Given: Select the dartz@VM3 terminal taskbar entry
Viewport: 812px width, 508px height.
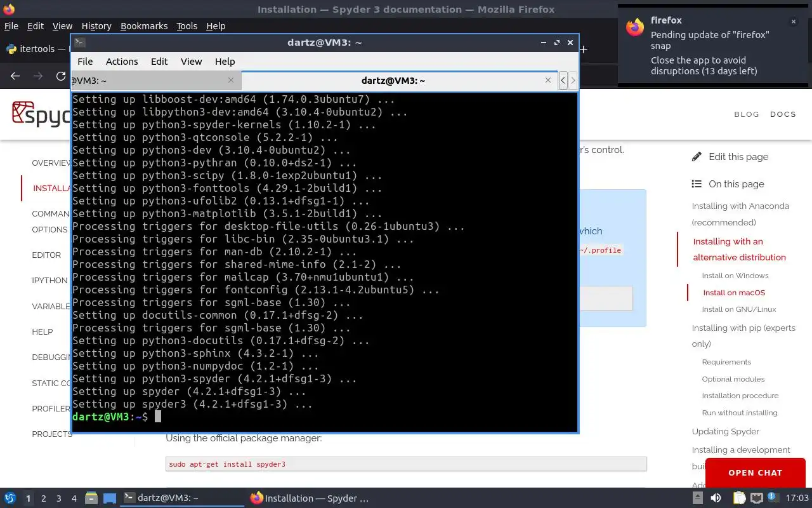Looking at the screenshot, I should [x=183, y=498].
